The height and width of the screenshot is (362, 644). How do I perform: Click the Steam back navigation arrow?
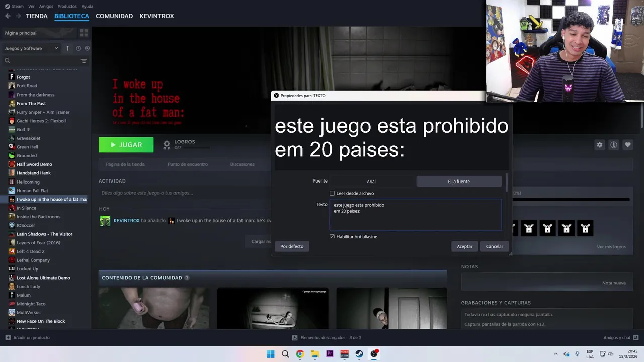(8, 16)
